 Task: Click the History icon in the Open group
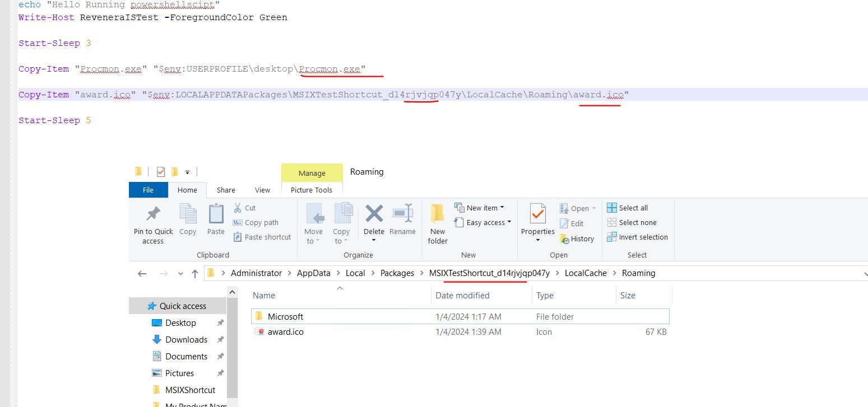[x=577, y=238]
